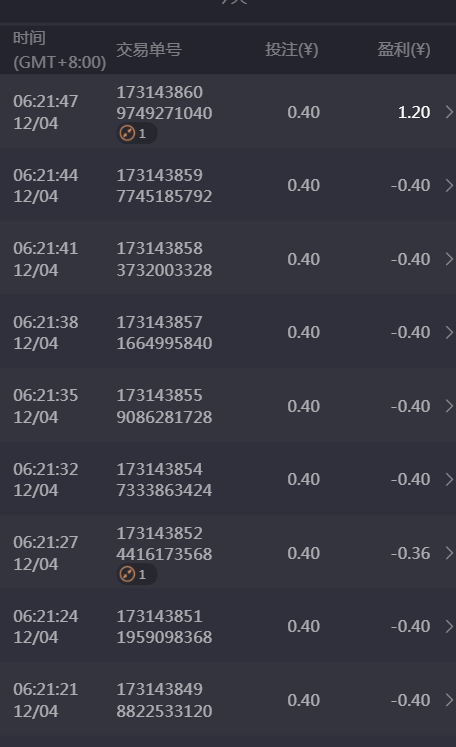Open the chevron for the 06:21:21 entry

[449, 700]
